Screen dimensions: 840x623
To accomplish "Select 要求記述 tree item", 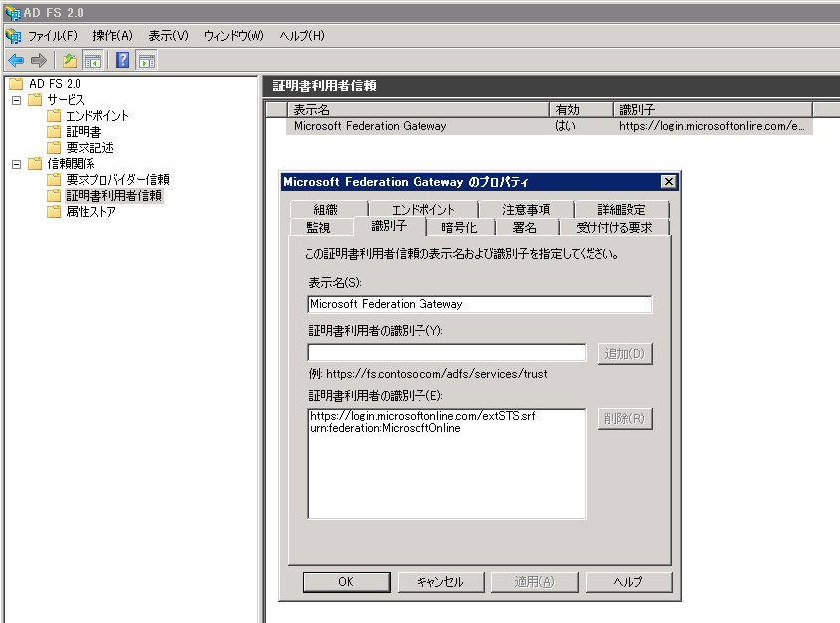I will point(89,148).
